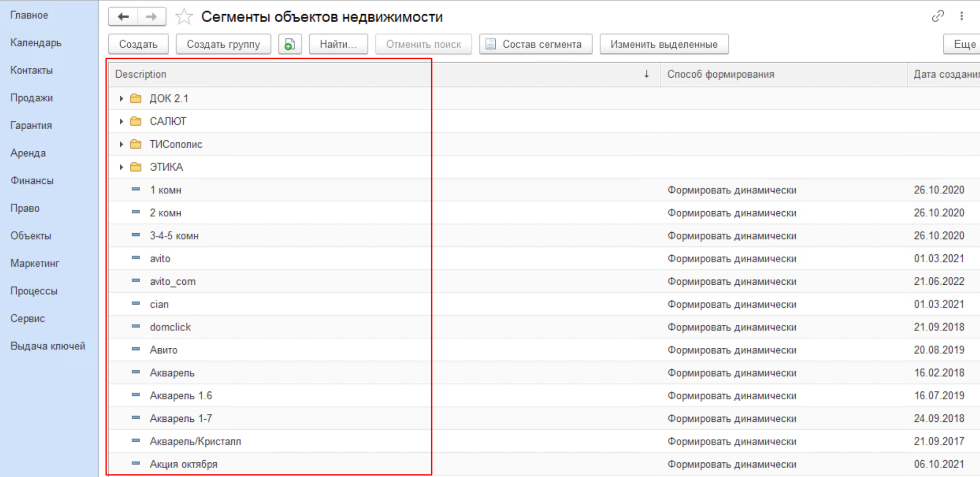Select the САЛЮТ folder icon
This screenshot has height=477, width=980.
pos(136,121)
